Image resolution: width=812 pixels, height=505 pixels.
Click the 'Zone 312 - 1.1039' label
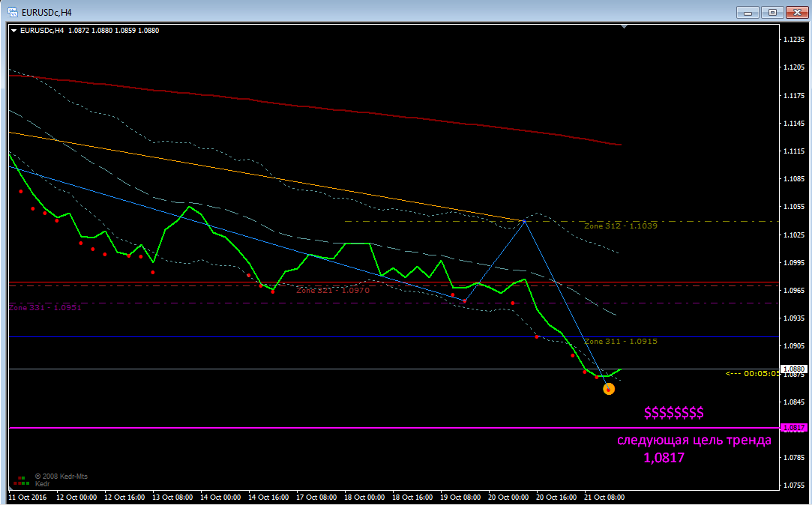pyautogui.click(x=621, y=226)
